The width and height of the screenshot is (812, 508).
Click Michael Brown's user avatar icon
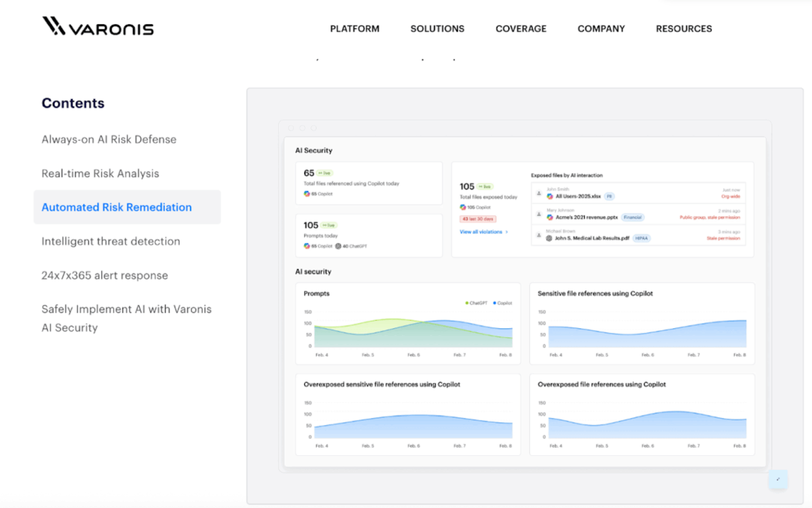(539, 235)
